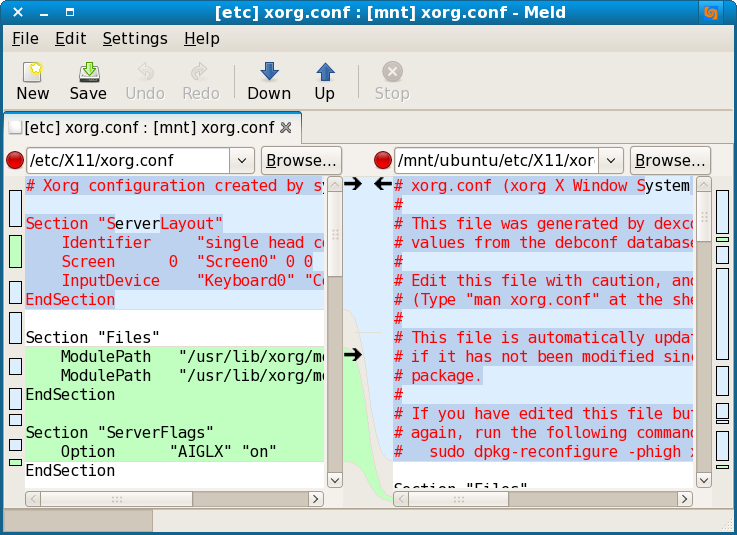Click the /mnt/ubuntu/etc/X11 path field

[496, 160]
